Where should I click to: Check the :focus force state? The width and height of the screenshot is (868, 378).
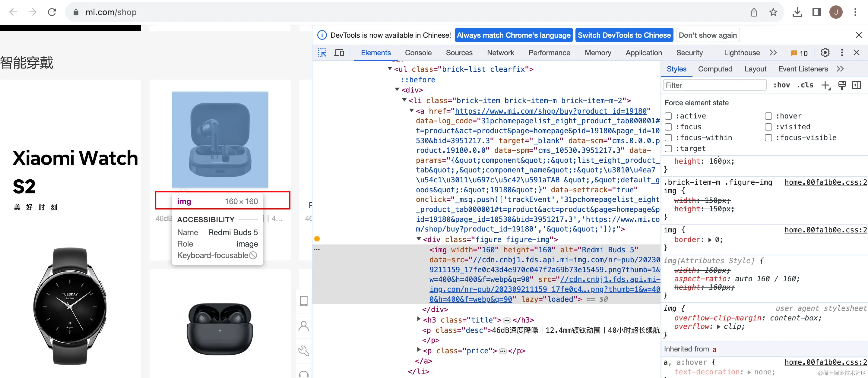coord(669,127)
